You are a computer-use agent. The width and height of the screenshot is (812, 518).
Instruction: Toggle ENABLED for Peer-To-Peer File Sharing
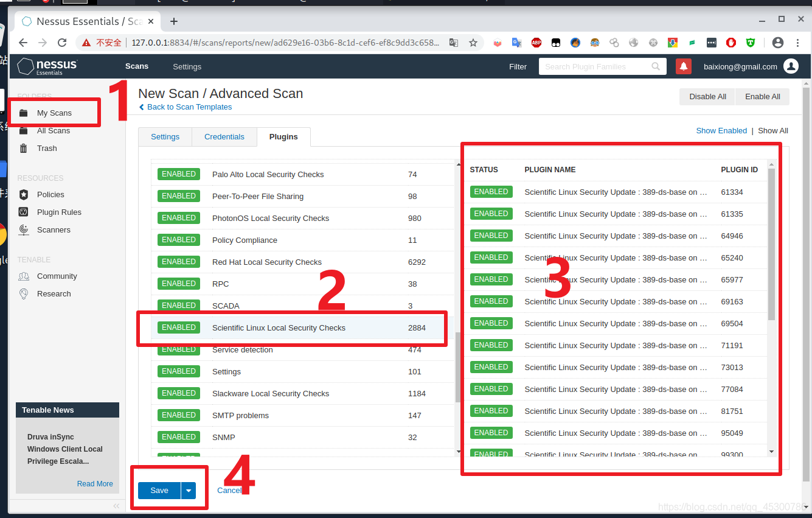tap(179, 196)
